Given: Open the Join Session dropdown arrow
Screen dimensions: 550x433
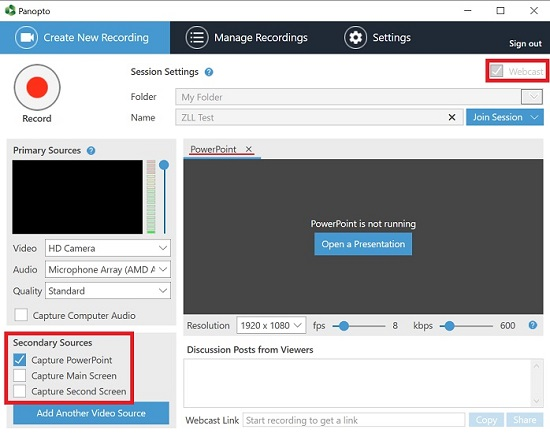Looking at the screenshot, I should coord(535,117).
